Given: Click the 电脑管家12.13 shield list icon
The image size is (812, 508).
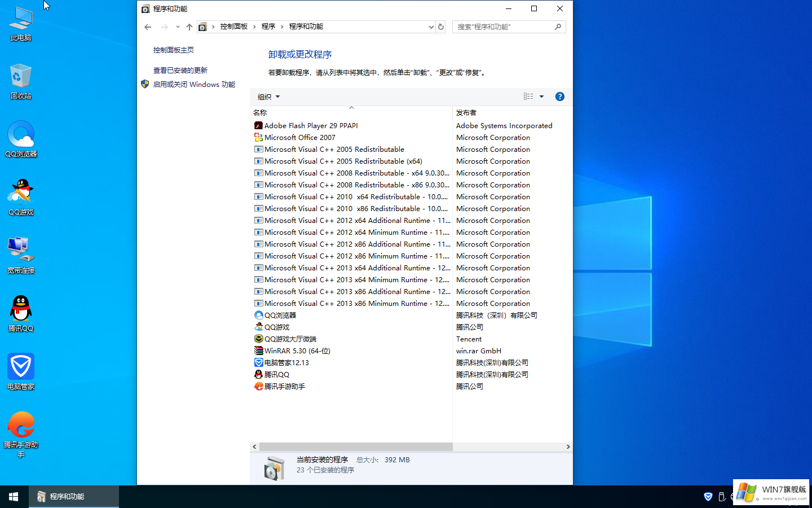Looking at the screenshot, I should click(258, 362).
